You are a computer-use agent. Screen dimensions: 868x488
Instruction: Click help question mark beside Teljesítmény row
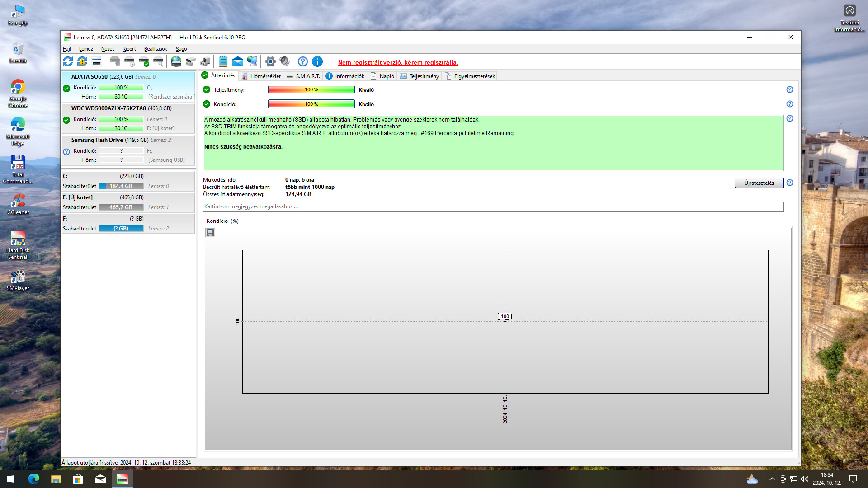[x=789, y=89]
